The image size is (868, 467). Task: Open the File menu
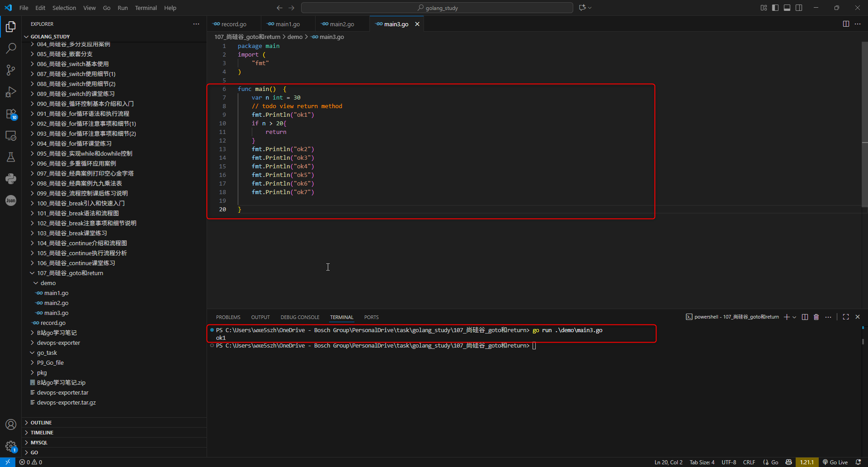[24, 8]
